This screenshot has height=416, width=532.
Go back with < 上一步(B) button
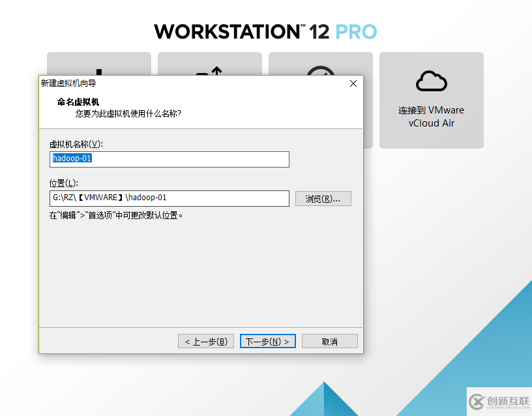click(x=206, y=341)
